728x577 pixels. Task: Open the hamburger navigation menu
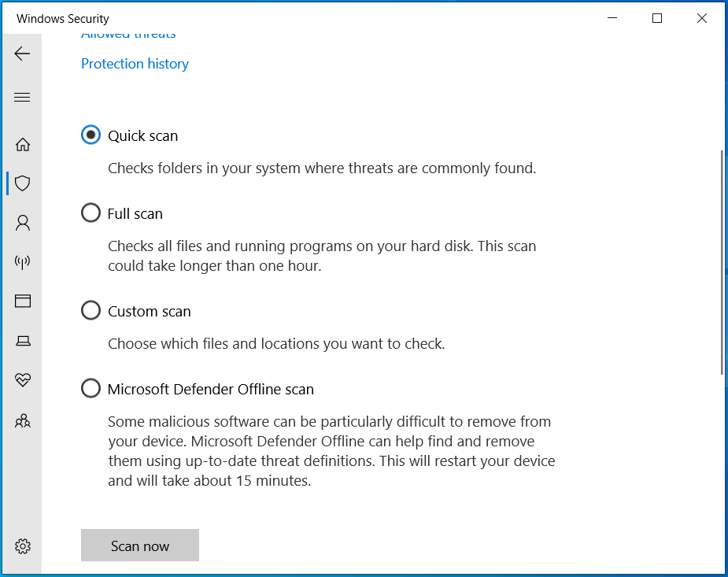tap(22, 97)
